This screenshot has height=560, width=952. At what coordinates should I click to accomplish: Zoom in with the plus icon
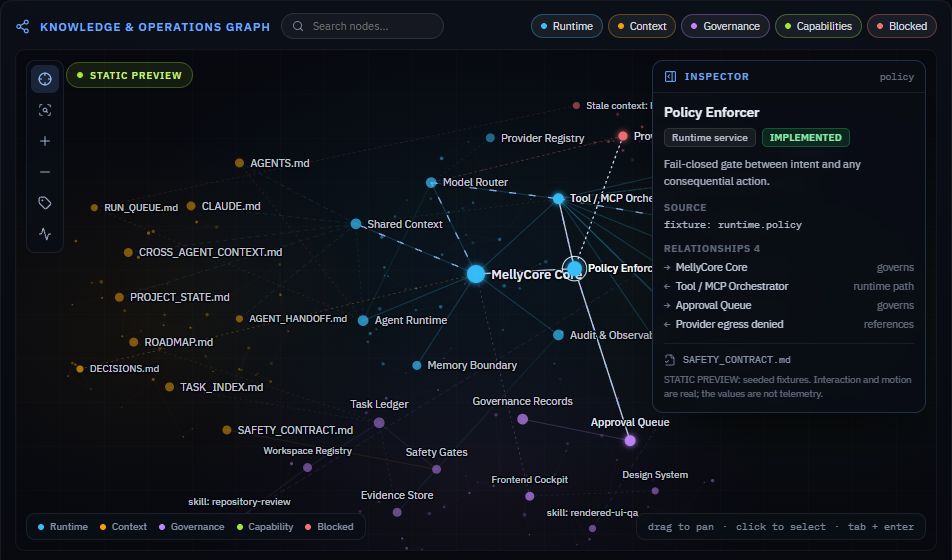tap(45, 141)
